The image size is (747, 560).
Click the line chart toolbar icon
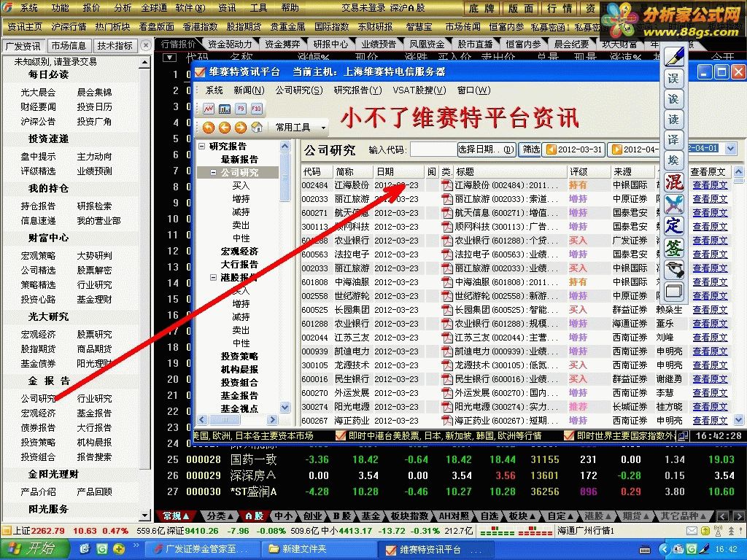[x=208, y=109]
